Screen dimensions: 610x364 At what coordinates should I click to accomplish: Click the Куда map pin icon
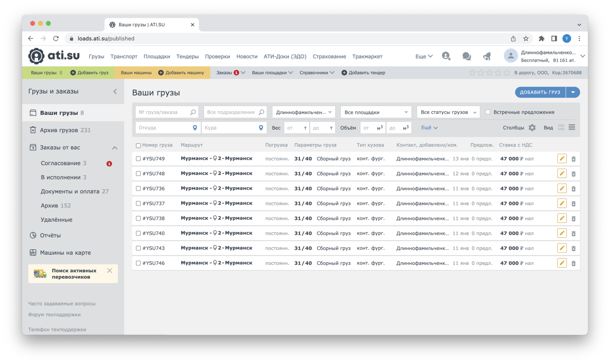[x=261, y=128]
